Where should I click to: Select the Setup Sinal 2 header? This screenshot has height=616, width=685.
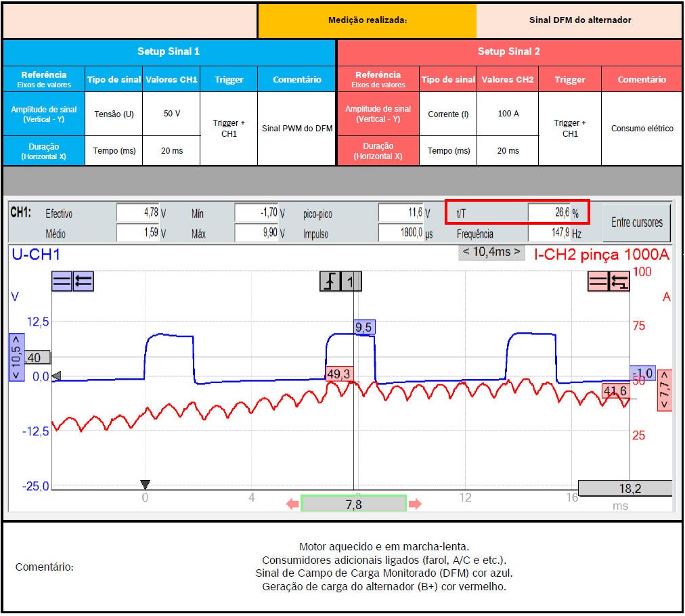[x=508, y=51]
